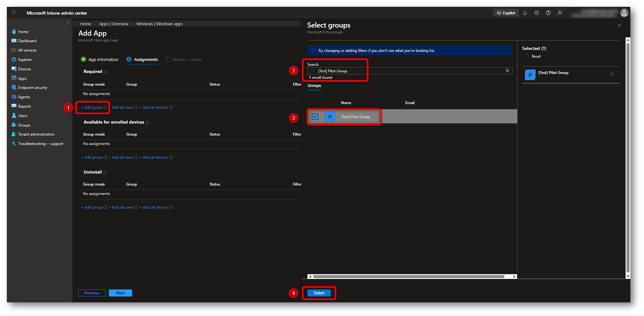Screen dimensions: 644x316
Task: Click Add group under Required
Action: point(93,107)
